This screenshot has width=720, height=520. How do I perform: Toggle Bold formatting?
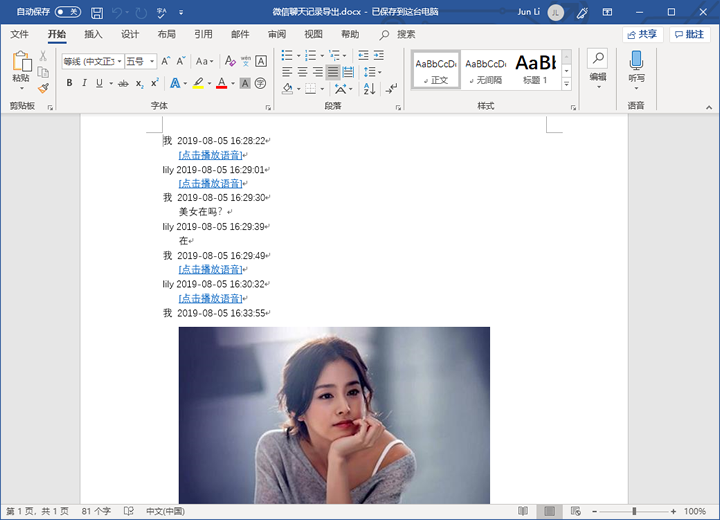pyautogui.click(x=69, y=83)
